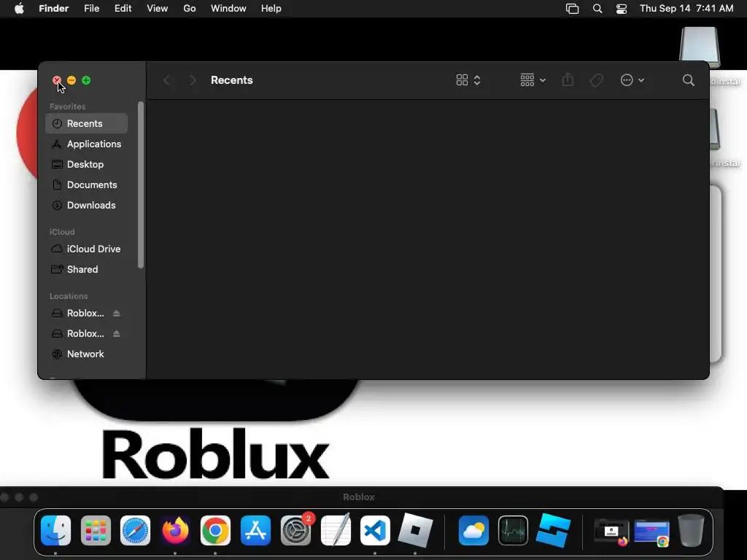
Task: Open System Settings from the Dock
Action: [x=296, y=531]
